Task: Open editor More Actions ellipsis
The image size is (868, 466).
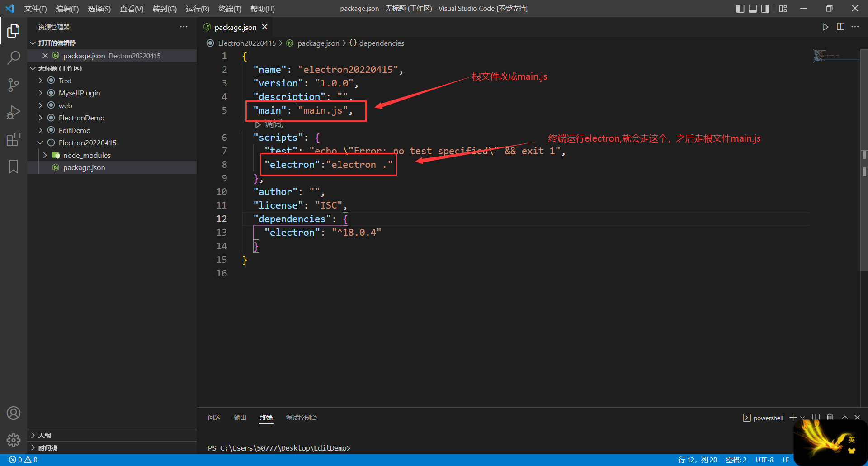Action: tap(855, 27)
